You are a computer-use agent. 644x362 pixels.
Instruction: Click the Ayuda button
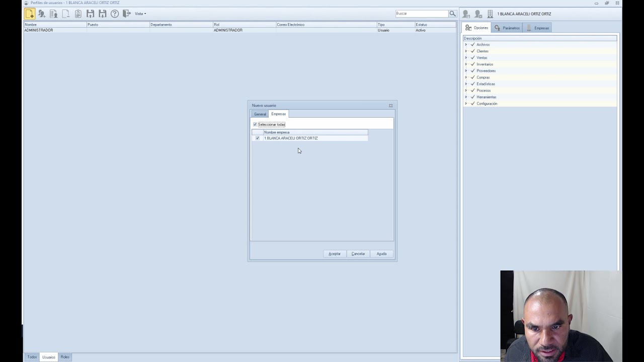click(x=382, y=254)
